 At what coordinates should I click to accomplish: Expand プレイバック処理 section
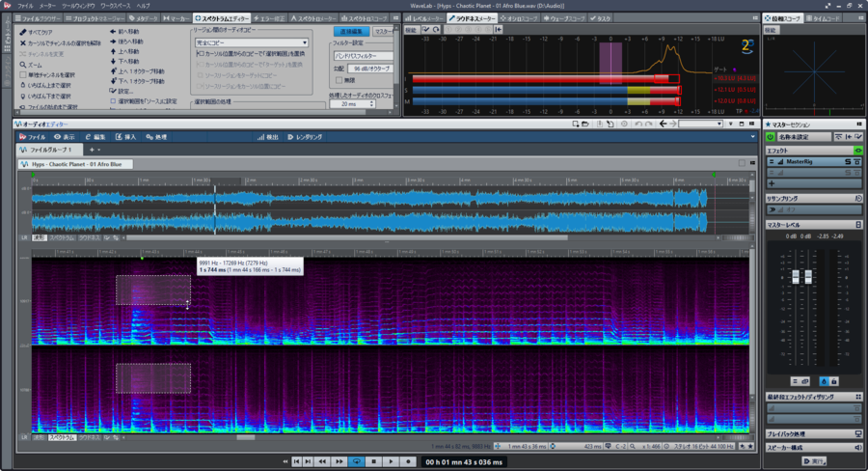point(814,434)
